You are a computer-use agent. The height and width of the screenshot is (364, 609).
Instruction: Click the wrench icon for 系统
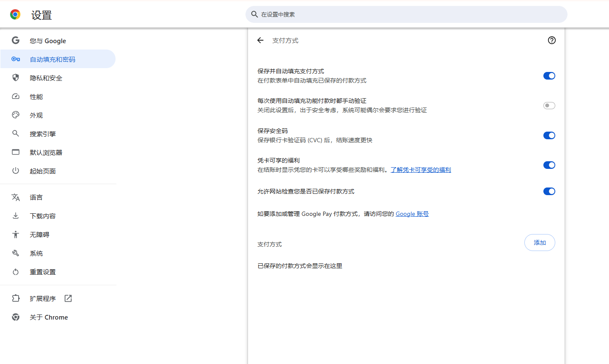click(16, 253)
